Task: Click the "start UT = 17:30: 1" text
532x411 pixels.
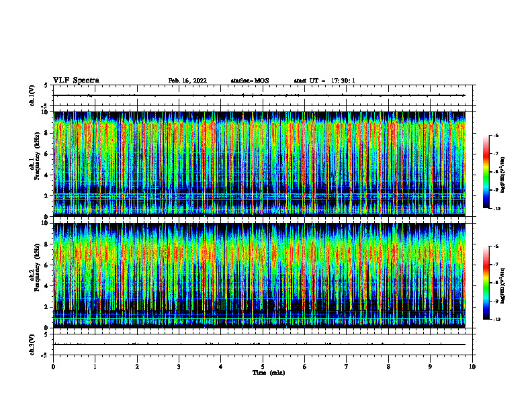Action: pos(324,81)
